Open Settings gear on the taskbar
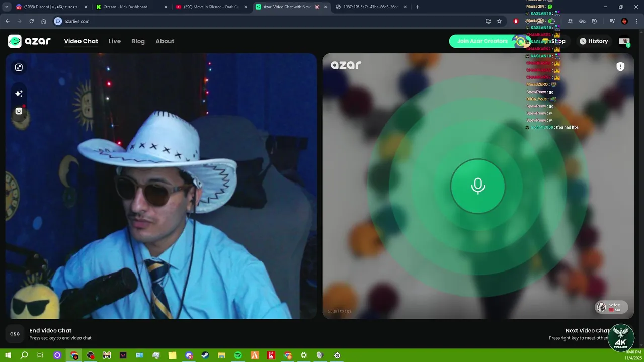 pos(304,355)
